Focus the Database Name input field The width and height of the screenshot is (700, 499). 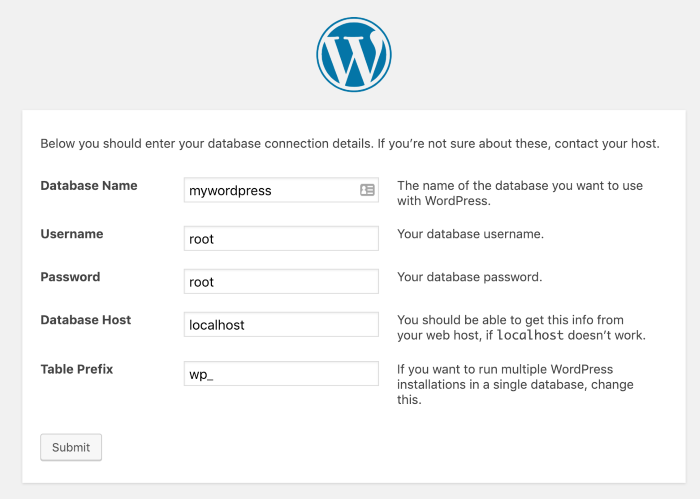281,190
